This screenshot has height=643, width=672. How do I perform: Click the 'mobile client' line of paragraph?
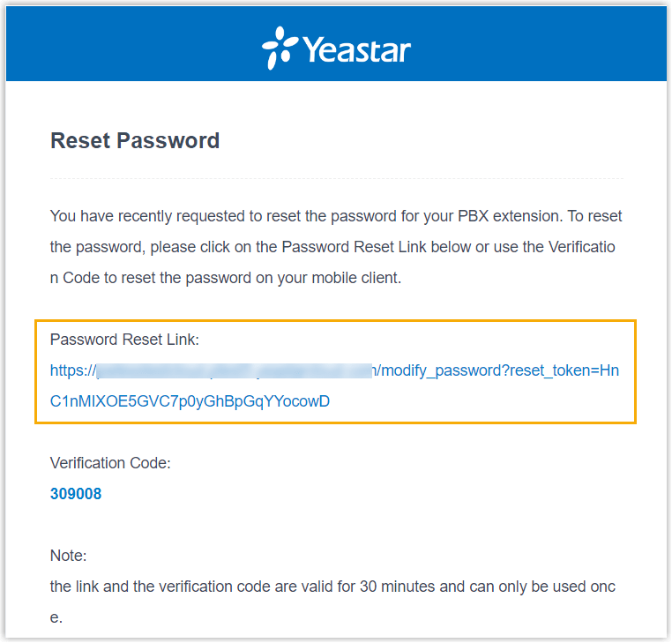coord(226,278)
